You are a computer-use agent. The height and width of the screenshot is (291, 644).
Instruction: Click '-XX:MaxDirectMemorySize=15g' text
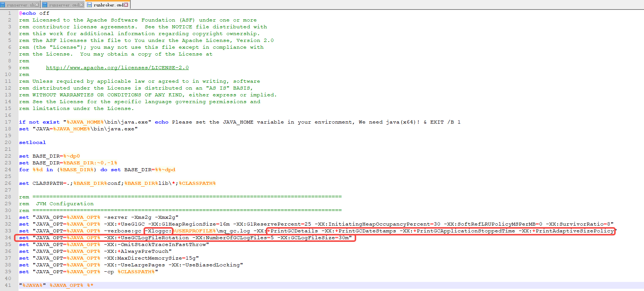click(150, 258)
